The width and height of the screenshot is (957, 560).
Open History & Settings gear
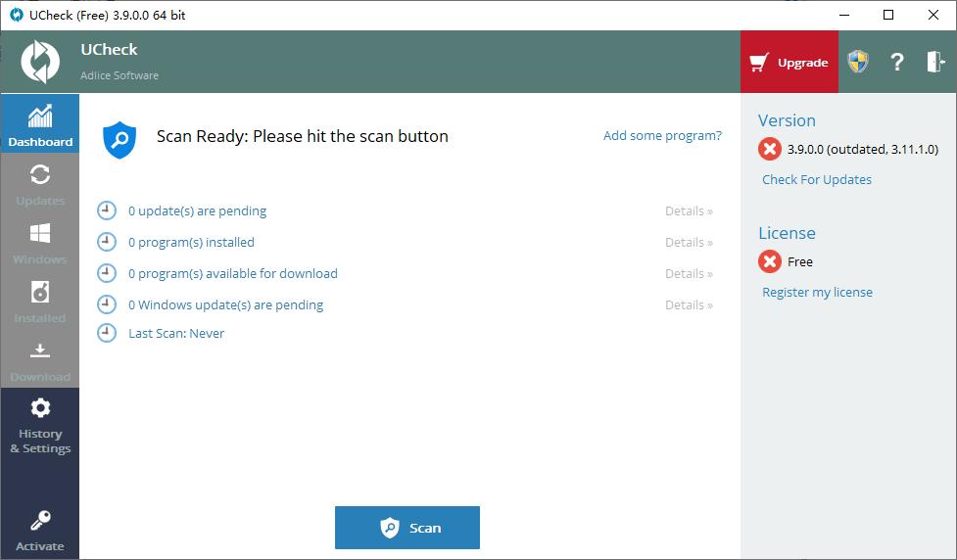(x=40, y=425)
